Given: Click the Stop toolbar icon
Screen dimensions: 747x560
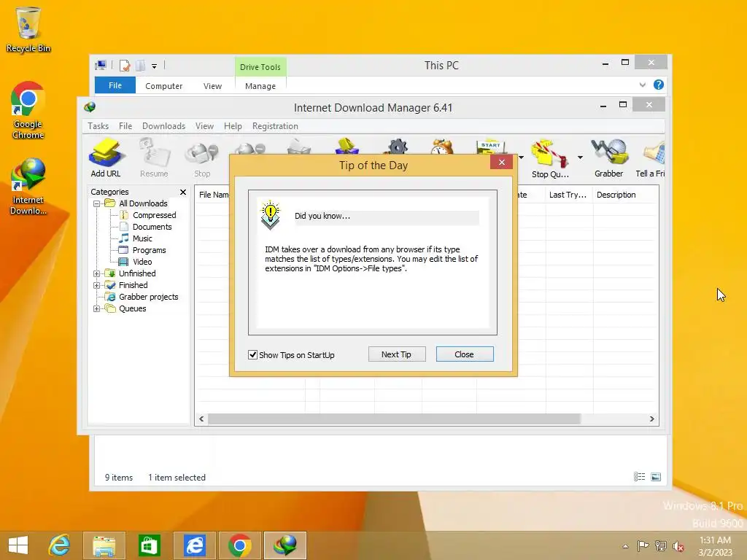Looking at the screenshot, I should (202, 158).
